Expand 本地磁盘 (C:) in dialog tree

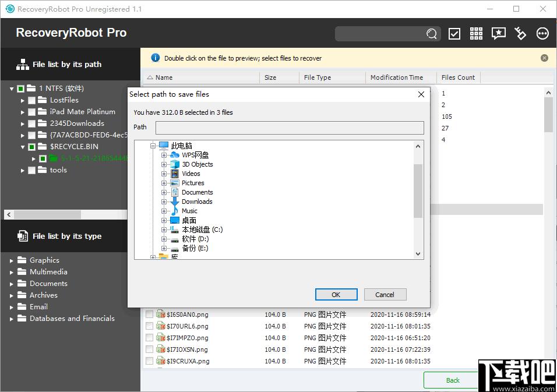coord(164,229)
